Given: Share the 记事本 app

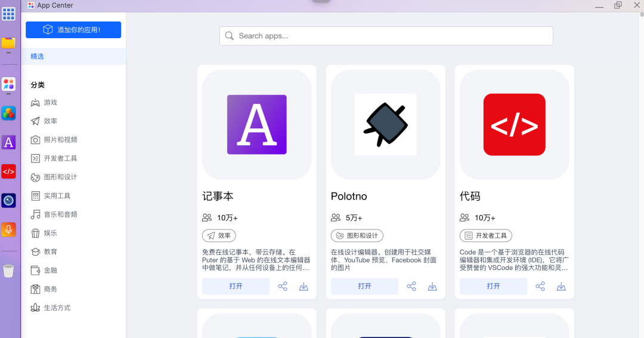Looking at the screenshot, I should [283, 286].
